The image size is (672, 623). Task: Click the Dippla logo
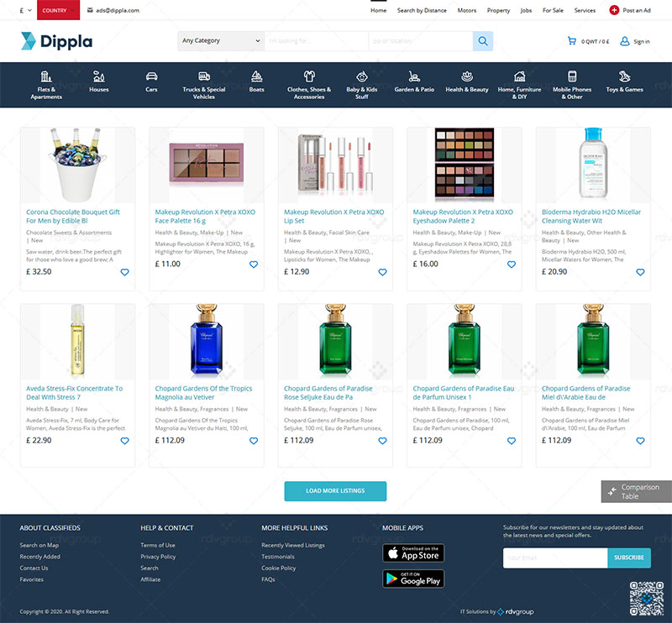(56, 41)
